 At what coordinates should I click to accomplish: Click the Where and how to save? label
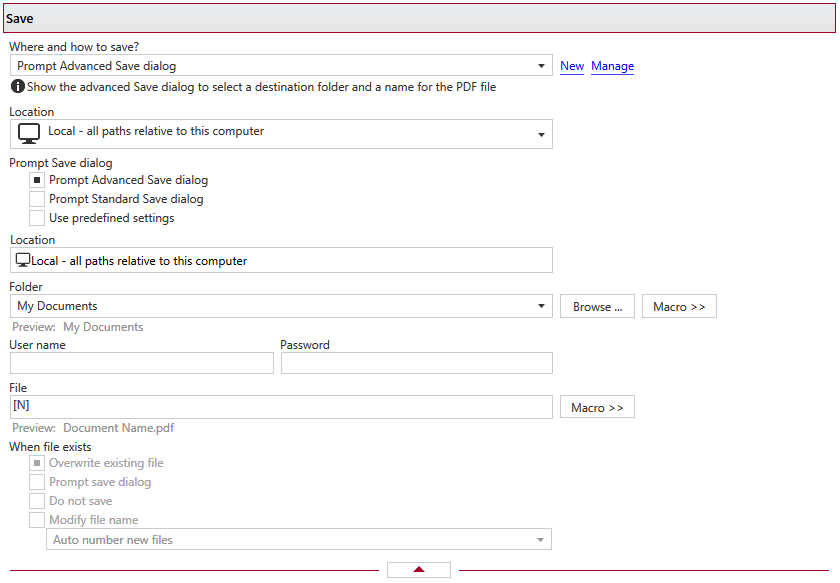74,47
